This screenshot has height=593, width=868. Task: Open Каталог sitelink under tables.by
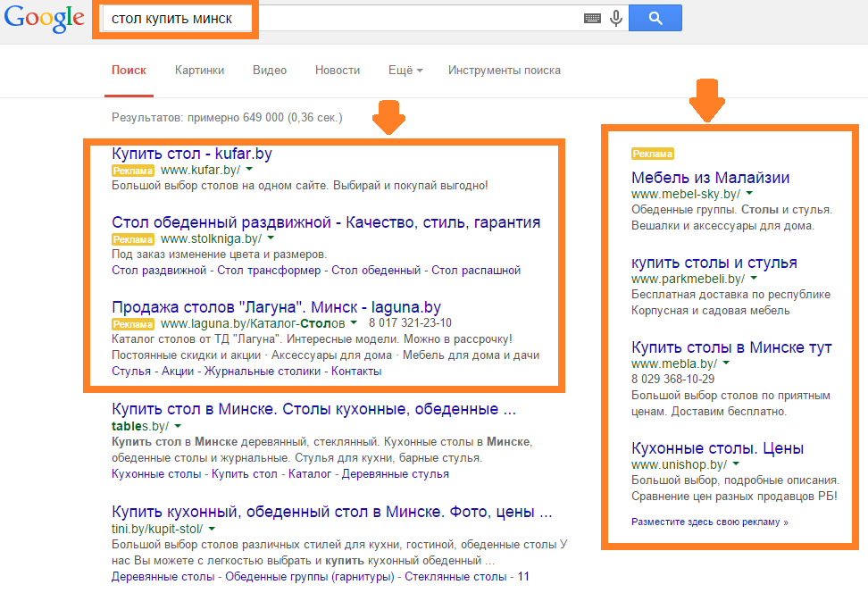[x=310, y=474]
